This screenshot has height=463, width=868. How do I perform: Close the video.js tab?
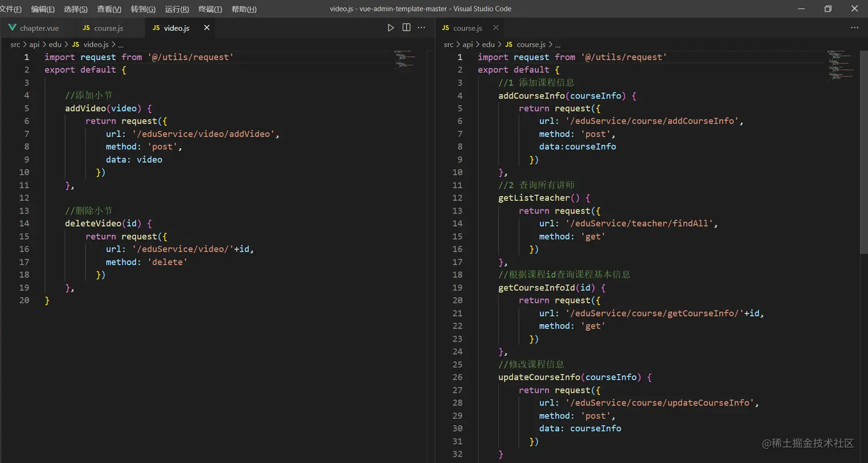tap(207, 28)
